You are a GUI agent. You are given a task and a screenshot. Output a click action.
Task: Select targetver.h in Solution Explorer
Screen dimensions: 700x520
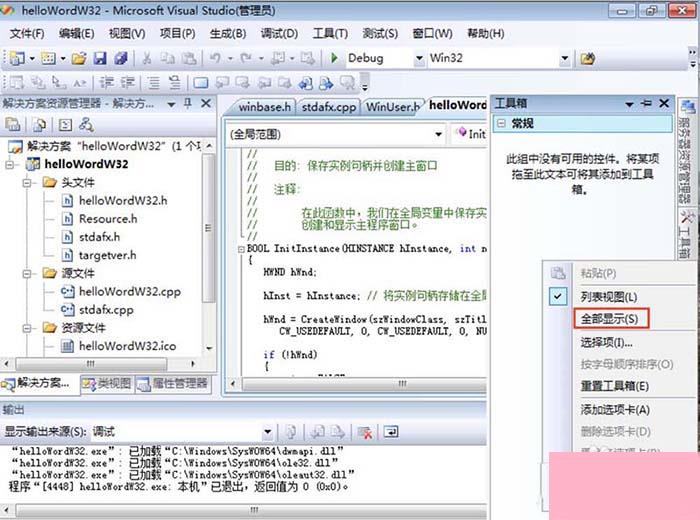[108, 255]
